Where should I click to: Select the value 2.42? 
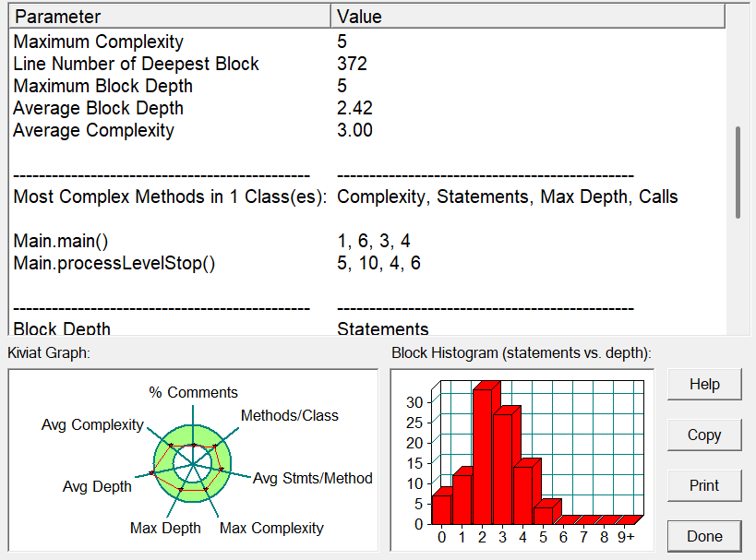click(354, 108)
